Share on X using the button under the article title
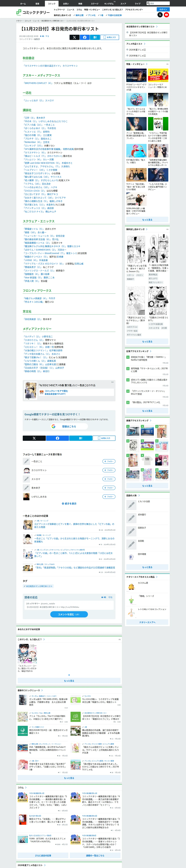The width and height of the screenshot is (186, 868). [74, 37]
